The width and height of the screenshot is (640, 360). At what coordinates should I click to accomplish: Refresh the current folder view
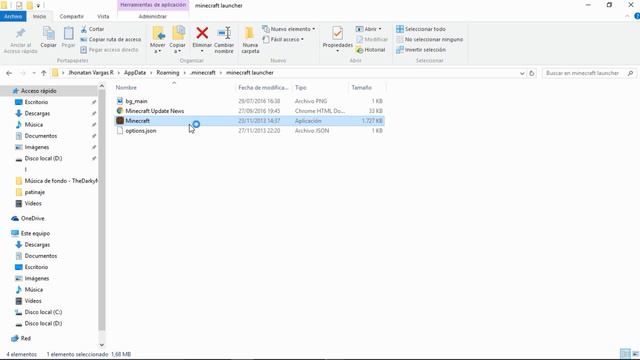531,73
